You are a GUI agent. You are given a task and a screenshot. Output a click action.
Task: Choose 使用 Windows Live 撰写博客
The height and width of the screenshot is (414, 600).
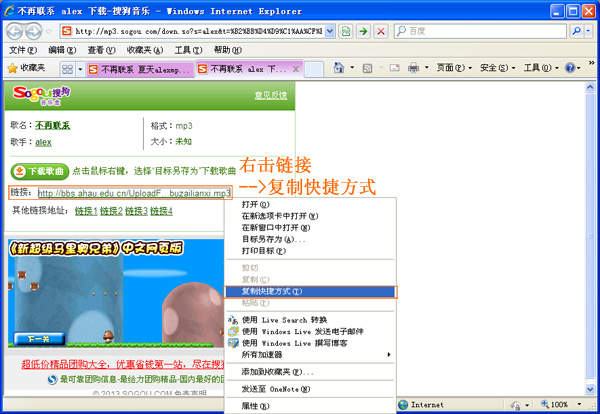click(309, 343)
